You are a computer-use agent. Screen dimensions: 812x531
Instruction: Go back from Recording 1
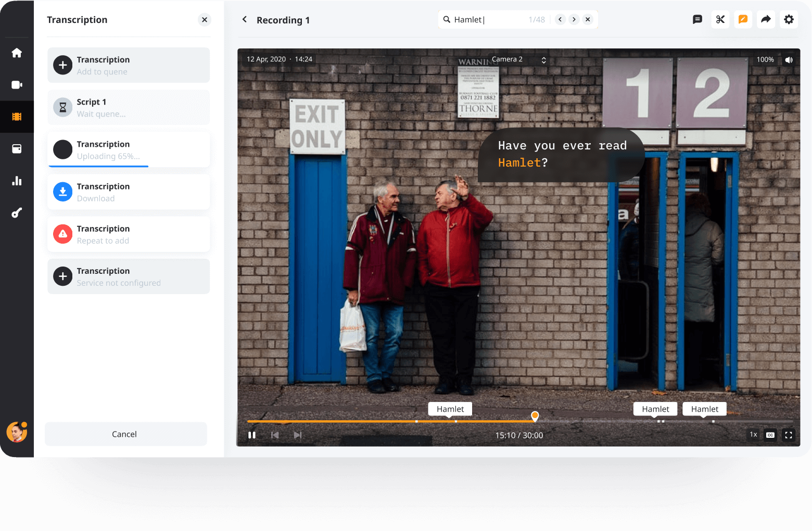(x=245, y=20)
